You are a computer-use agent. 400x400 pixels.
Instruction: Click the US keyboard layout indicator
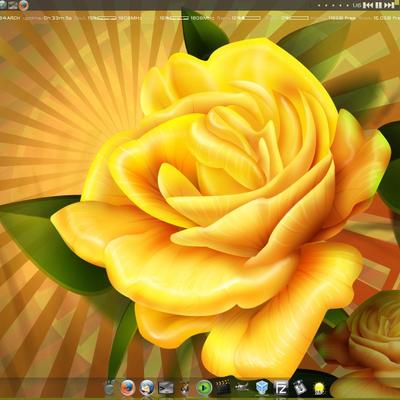point(357,5)
